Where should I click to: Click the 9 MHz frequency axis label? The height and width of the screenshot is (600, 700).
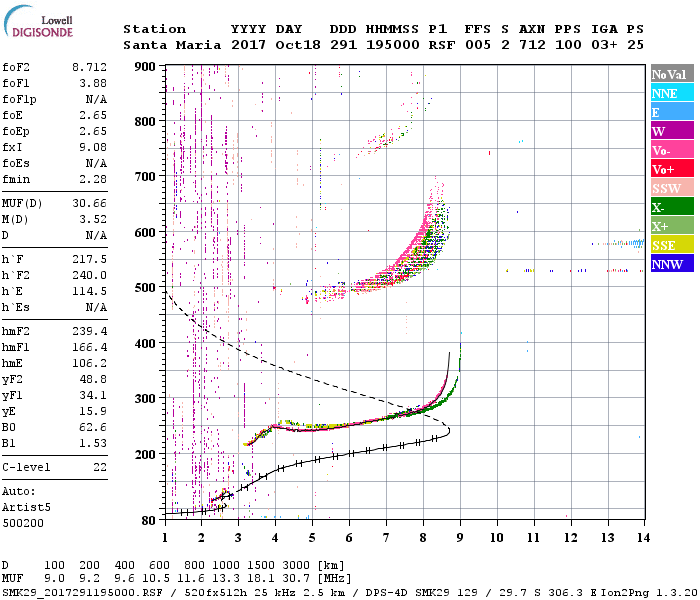pos(460,538)
